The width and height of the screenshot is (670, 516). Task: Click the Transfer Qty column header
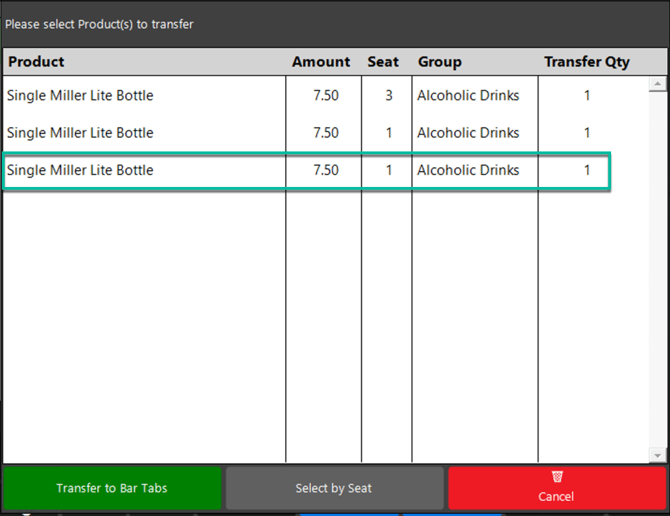(x=587, y=62)
